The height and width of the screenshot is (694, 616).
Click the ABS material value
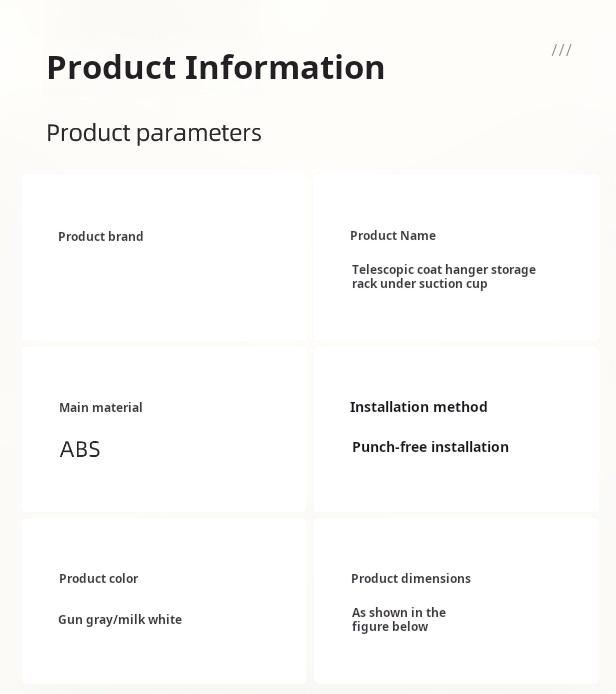tap(80, 449)
